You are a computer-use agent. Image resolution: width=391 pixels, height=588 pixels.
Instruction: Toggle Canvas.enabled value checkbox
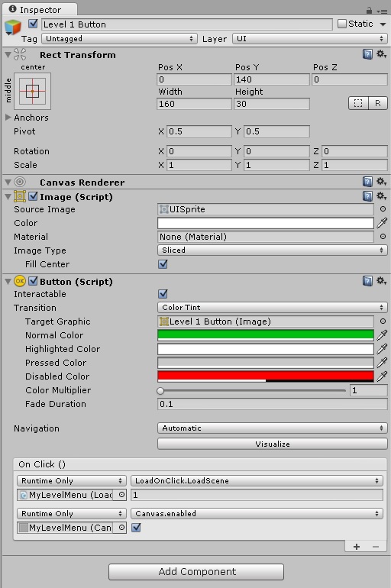click(x=136, y=528)
